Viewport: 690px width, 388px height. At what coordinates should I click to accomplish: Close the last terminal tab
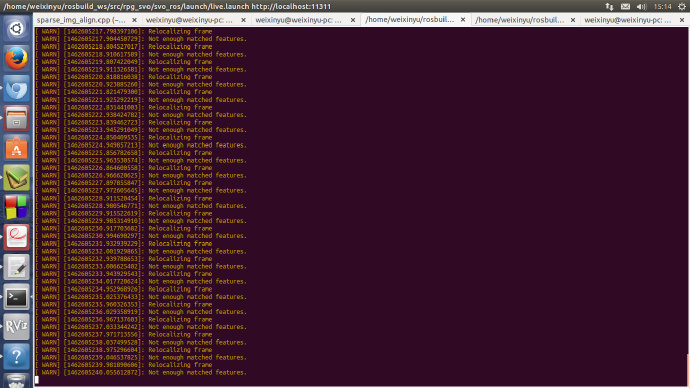click(x=682, y=20)
